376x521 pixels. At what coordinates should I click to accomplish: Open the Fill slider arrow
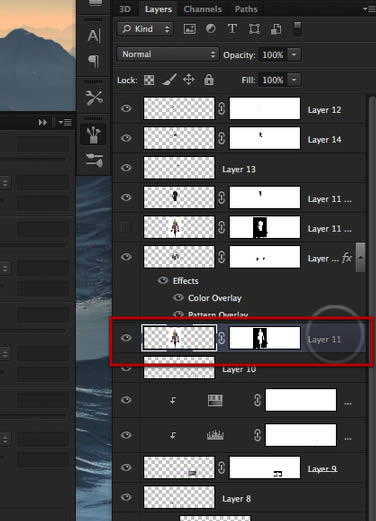click(x=294, y=80)
